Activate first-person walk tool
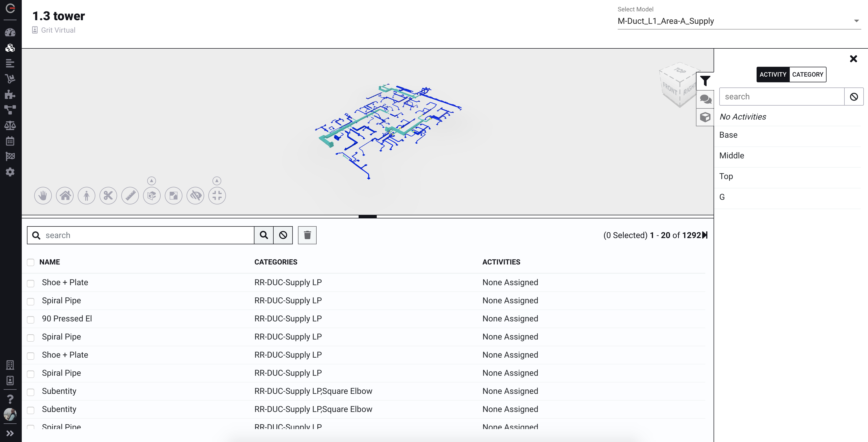Screen dimensions: 868x442 pyautogui.click(x=87, y=196)
